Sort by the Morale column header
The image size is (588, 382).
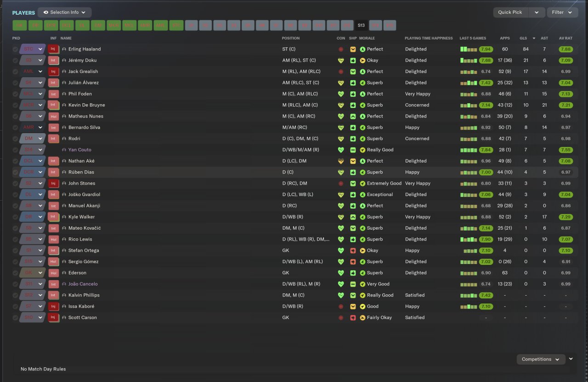pos(367,38)
